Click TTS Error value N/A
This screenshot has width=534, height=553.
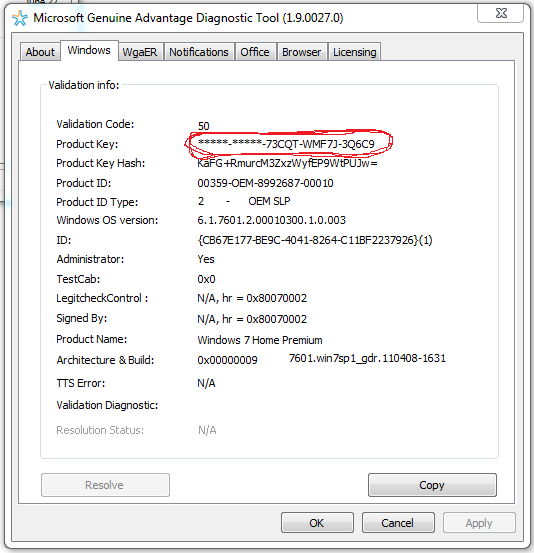pos(206,383)
